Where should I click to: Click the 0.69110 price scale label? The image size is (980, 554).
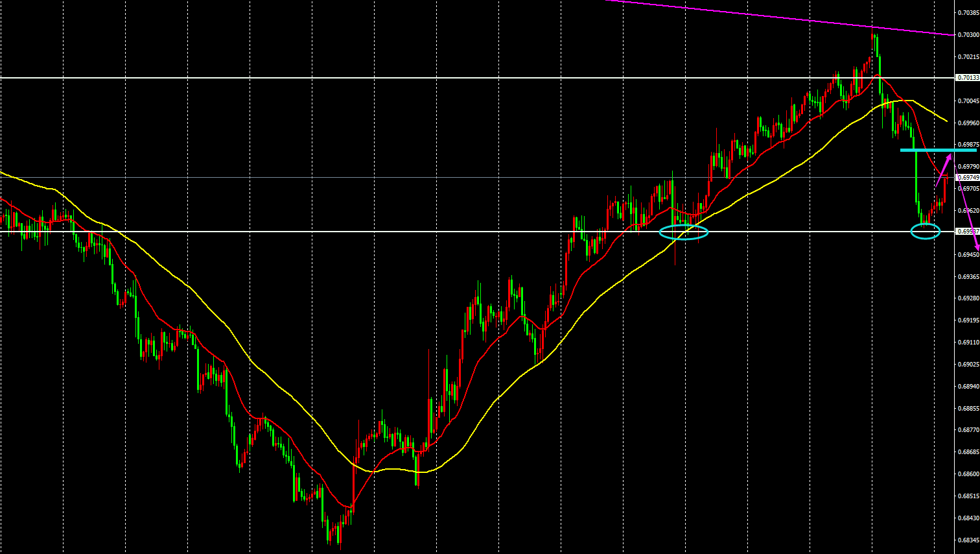(x=968, y=343)
